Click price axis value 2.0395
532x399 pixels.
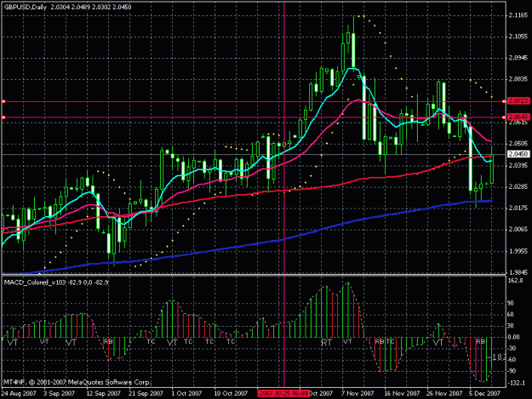pyautogui.click(x=518, y=165)
